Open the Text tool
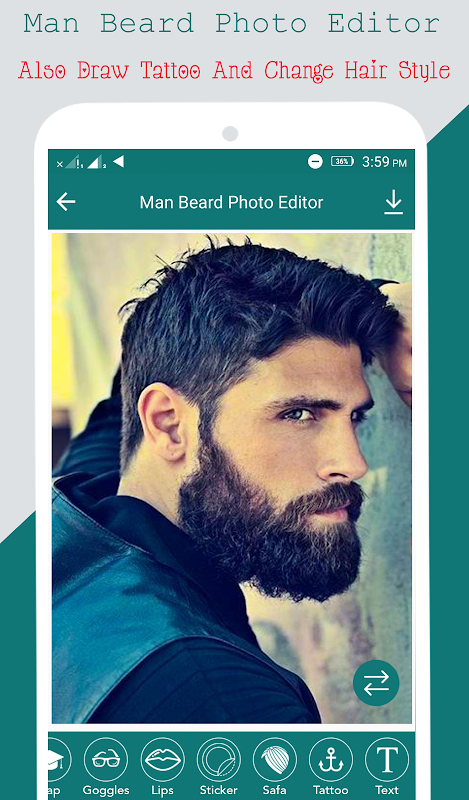Image resolution: width=469 pixels, height=800 pixels. (x=387, y=760)
